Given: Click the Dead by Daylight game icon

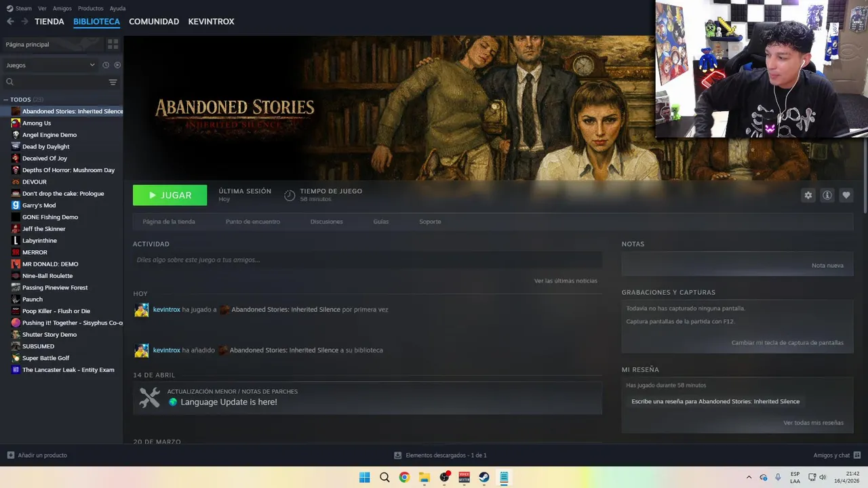Looking at the screenshot, I should (16, 146).
